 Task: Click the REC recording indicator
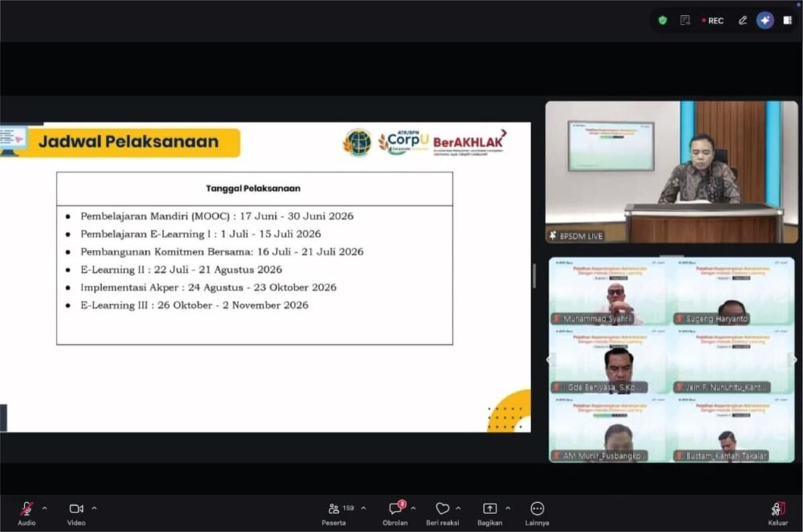click(713, 20)
